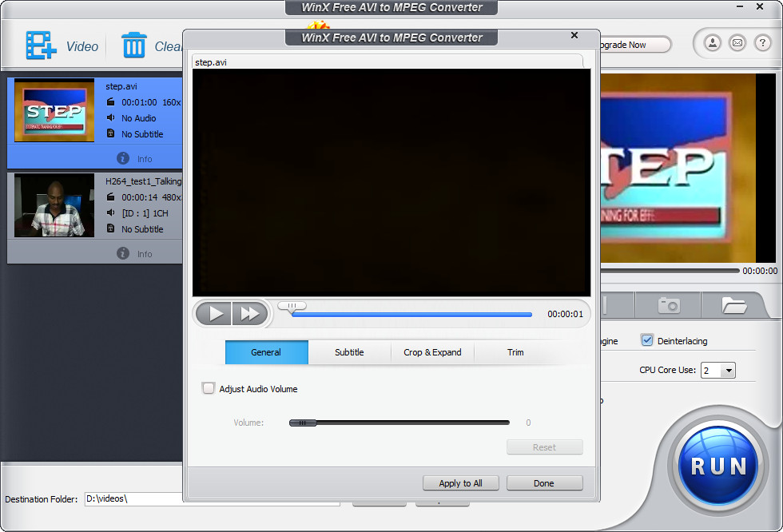Uncheck the Deinterlacing checkbox
783x532 pixels.
(x=646, y=340)
